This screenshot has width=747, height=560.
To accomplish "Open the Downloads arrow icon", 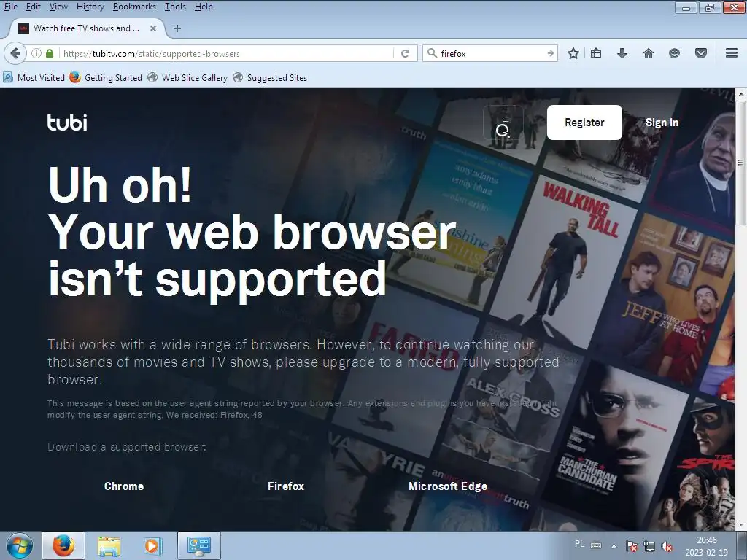I will pyautogui.click(x=622, y=53).
